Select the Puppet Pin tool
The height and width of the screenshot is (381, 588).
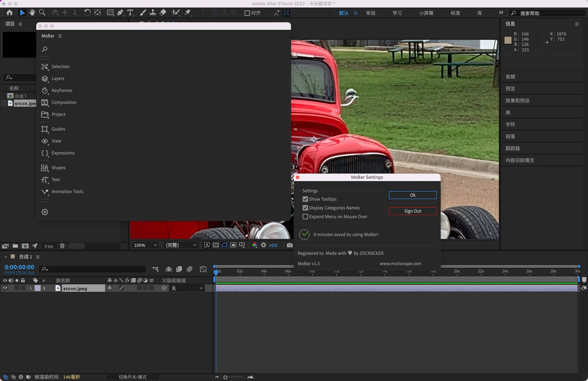coord(187,13)
